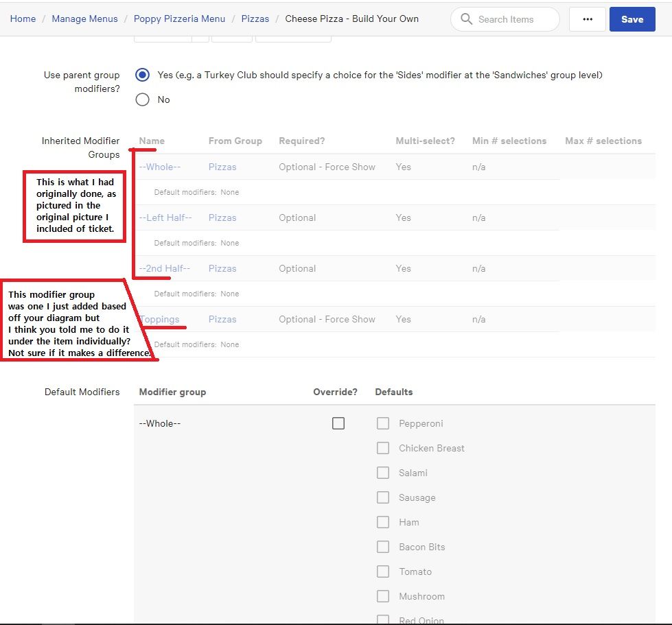Open the Pizzas breadcrumb link

pyautogui.click(x=255, y=19)
